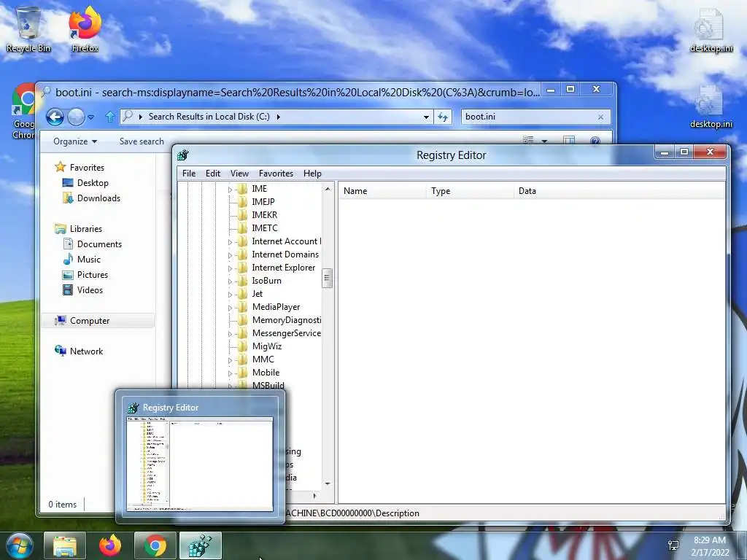Viewport: 747px width, 560px height.
Task: Click the Refresh button beside the address bar
Action: 443,117
